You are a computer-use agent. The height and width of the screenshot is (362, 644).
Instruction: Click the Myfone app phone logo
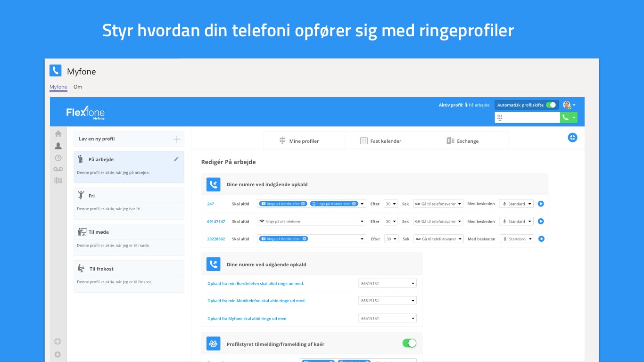tap(56, 71)
